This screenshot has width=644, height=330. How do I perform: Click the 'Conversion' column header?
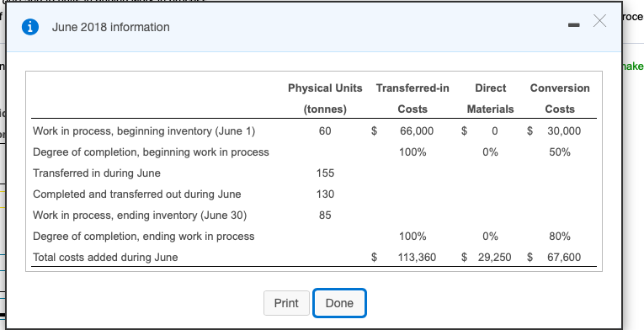pos(560,88)
